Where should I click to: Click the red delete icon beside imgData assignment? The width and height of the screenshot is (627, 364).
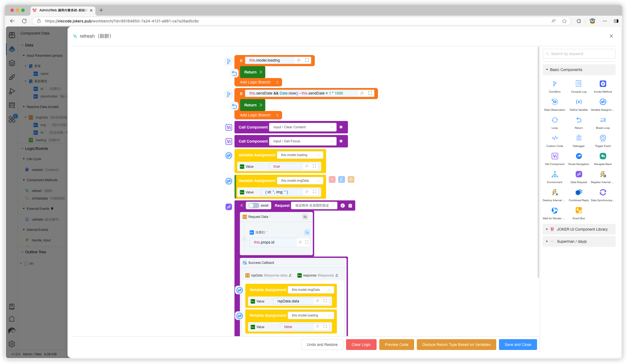click(332, 179)
